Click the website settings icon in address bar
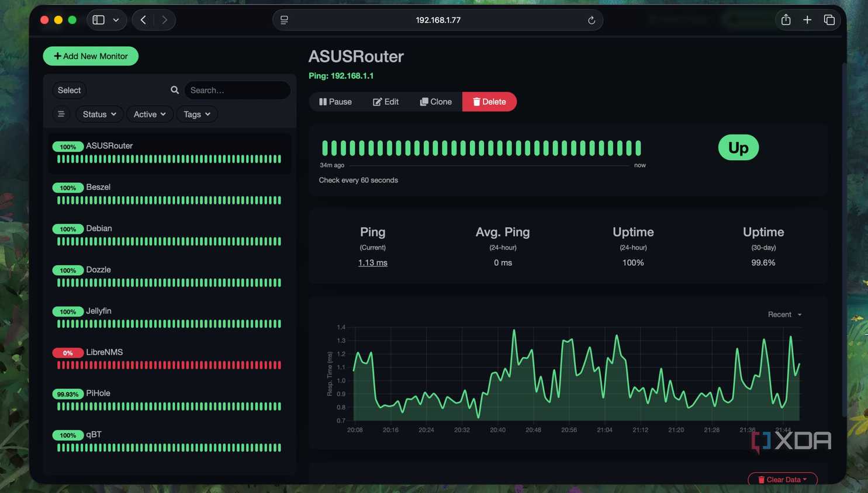The width and height of the screenshot is (868, 493). click(284, 20)
